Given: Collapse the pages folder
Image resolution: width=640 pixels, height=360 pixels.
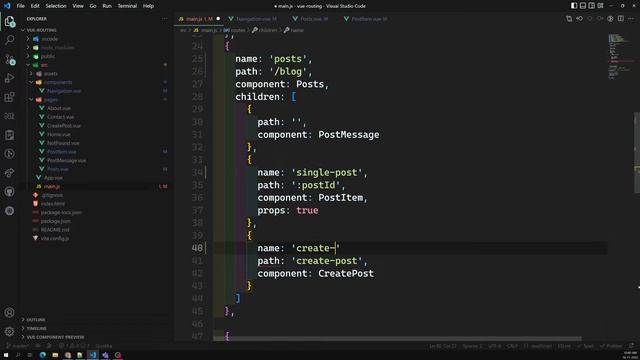Looking at the screenshot, I should click(51, 100).
